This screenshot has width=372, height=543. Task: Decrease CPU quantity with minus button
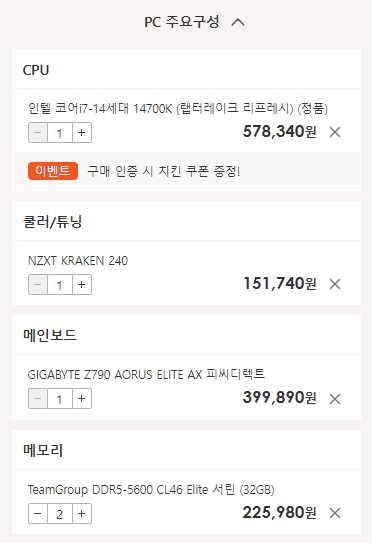pyautogui.click(x=38, y=132)
